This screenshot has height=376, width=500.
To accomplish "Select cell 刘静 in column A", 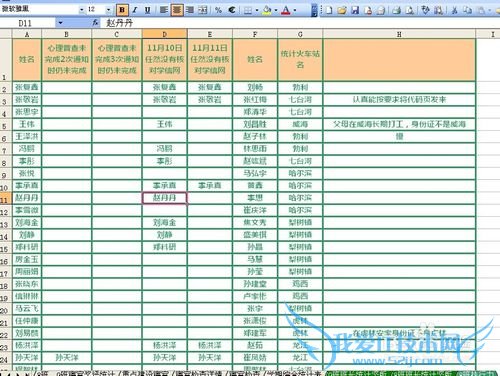I will click(x=27, y=235).
